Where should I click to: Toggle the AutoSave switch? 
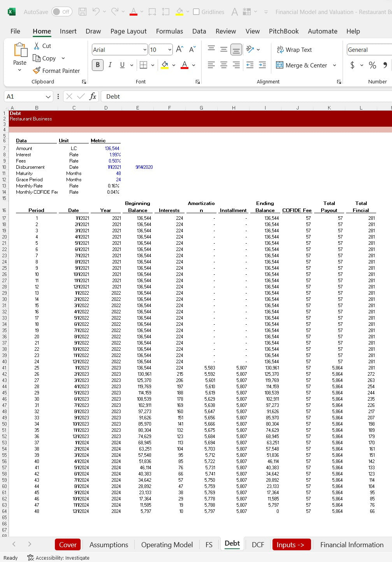click(x=62, y=12)
